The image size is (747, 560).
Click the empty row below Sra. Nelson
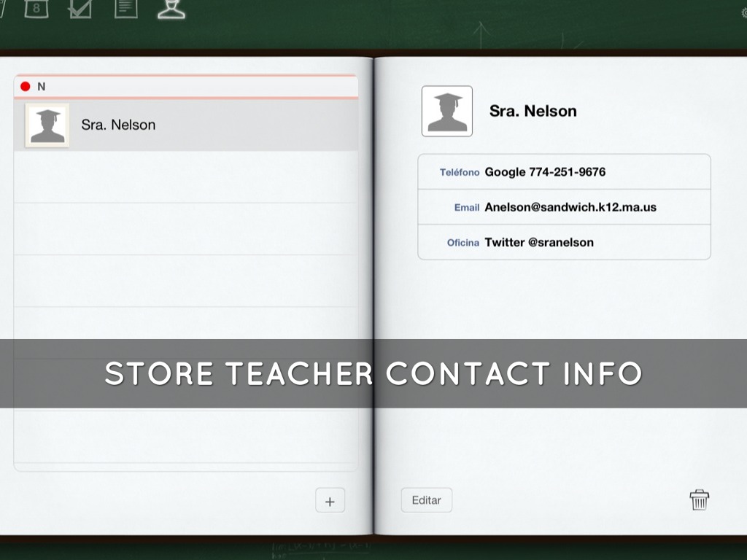click(186, 177)
